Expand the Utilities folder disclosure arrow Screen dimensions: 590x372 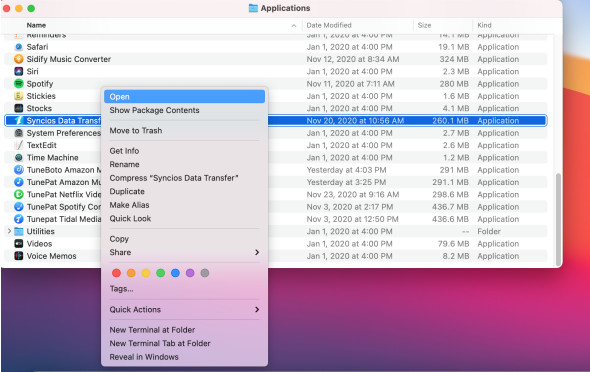point(9,231)
